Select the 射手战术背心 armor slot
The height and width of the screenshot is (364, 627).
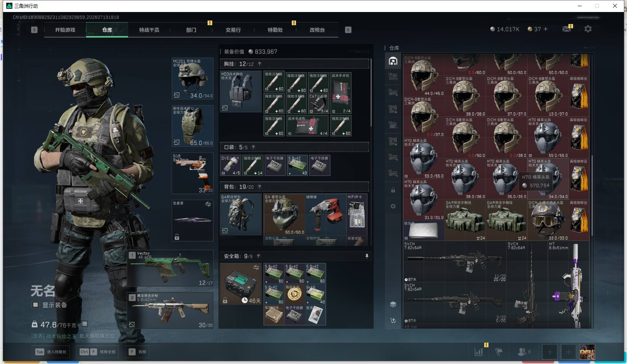192,126
